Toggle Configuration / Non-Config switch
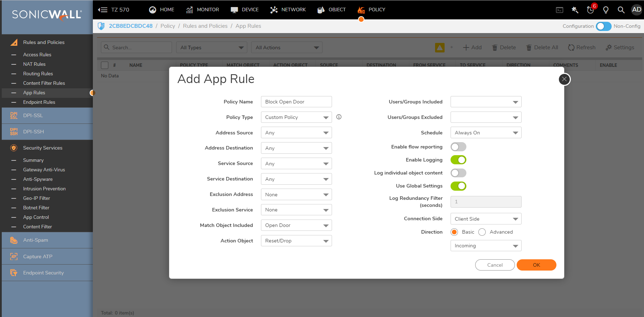 click(604, 26)
